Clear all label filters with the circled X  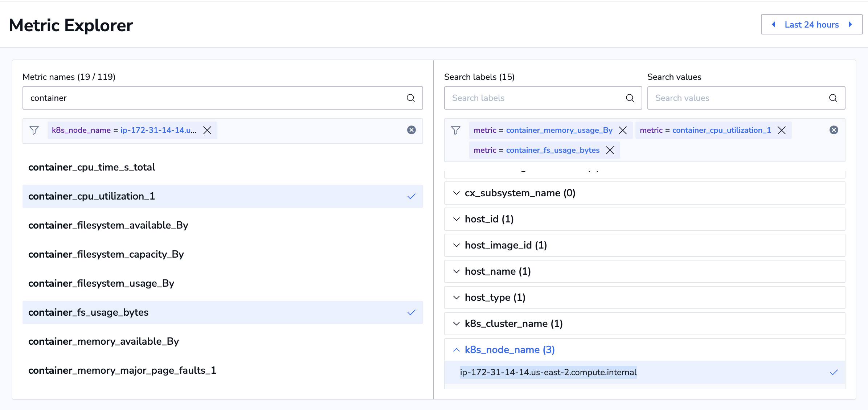(x=834, y=130)
